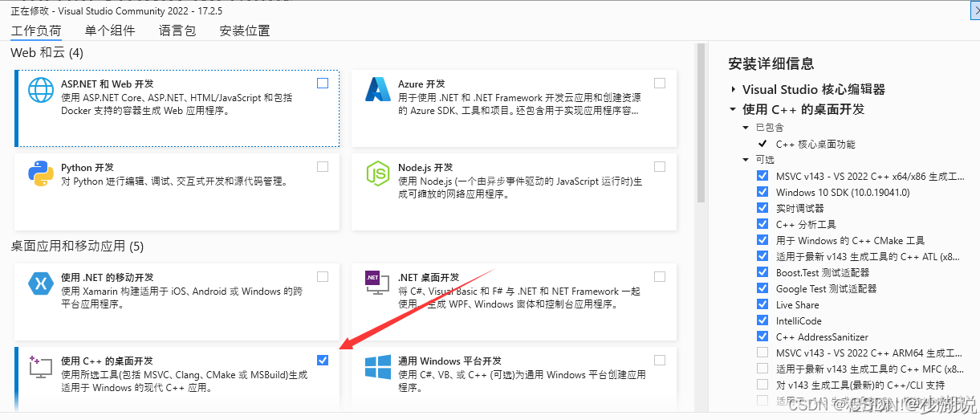
Task: Check the Azure 开发 workload checkbox
Action: tap(660, 83)
